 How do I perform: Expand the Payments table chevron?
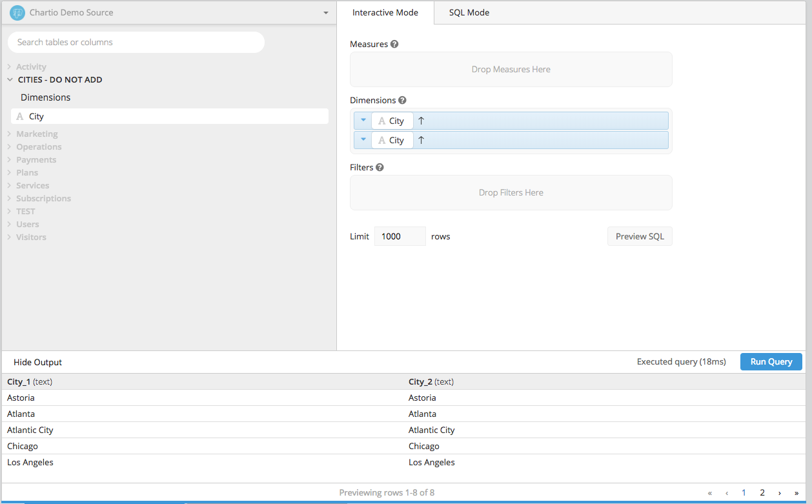10,160
